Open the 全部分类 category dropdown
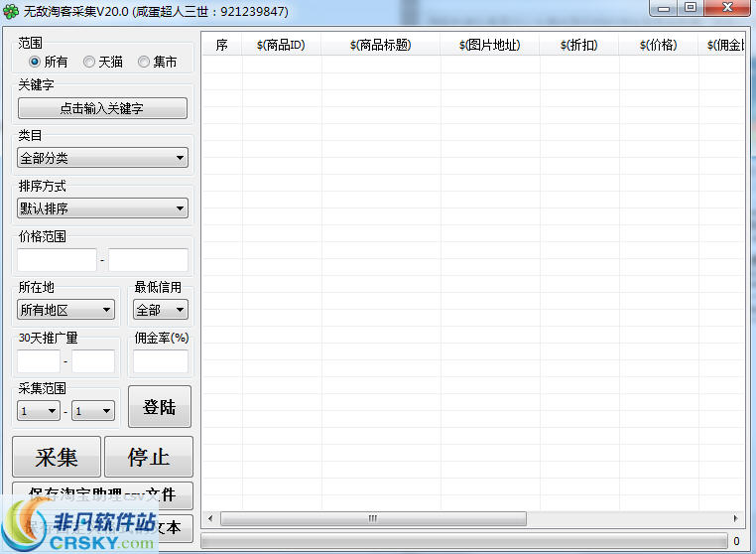This screenshot has height=554, width=756. 102,158
